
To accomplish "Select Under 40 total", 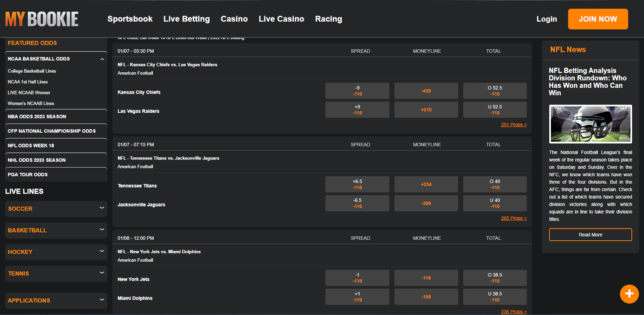I will [x=495, y=203].
